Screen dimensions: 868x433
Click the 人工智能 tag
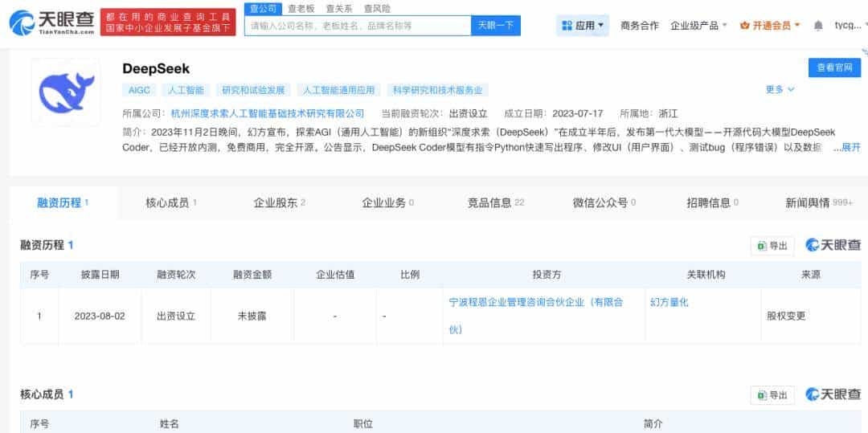tap(186, 90)
